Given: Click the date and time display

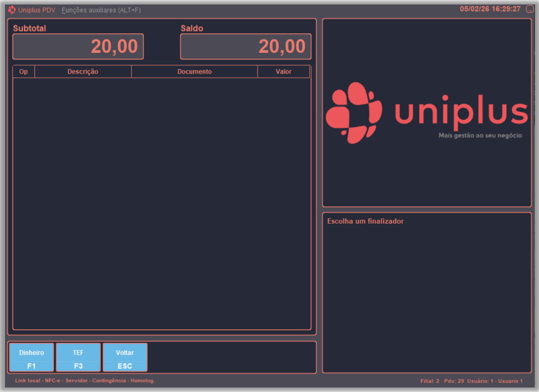Looking at the screenshot, I should 490,9.
